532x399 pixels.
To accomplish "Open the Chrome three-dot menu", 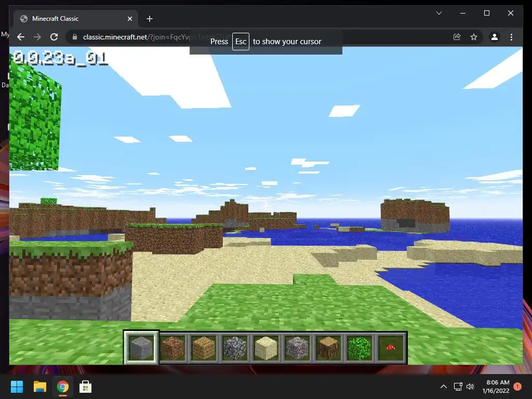I will click(511, 37).
